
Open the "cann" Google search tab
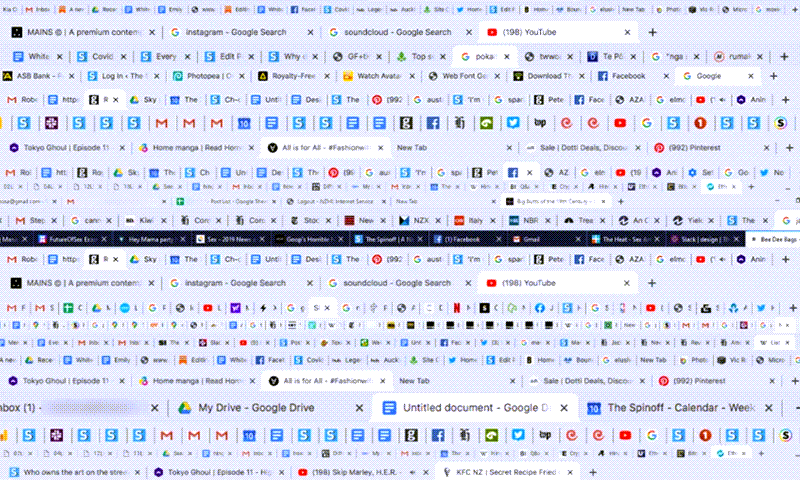pyautogui.click(x=92, y=220)
